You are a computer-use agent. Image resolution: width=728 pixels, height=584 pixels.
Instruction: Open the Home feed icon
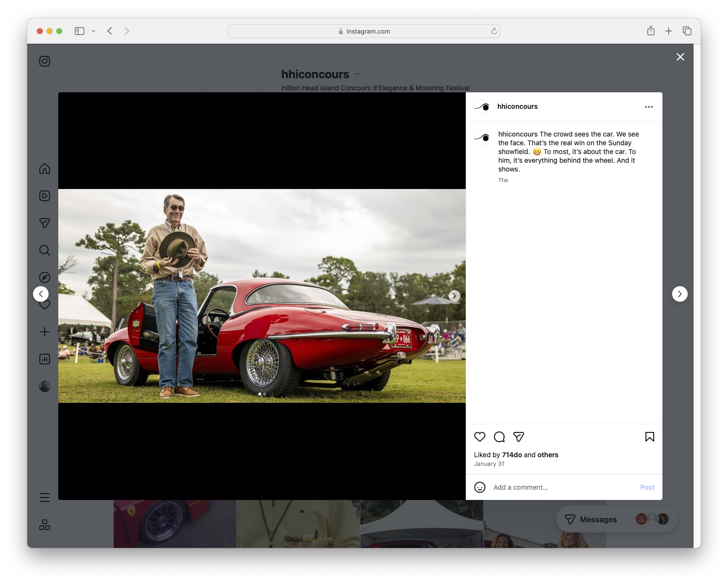click(x=44, y=169)
